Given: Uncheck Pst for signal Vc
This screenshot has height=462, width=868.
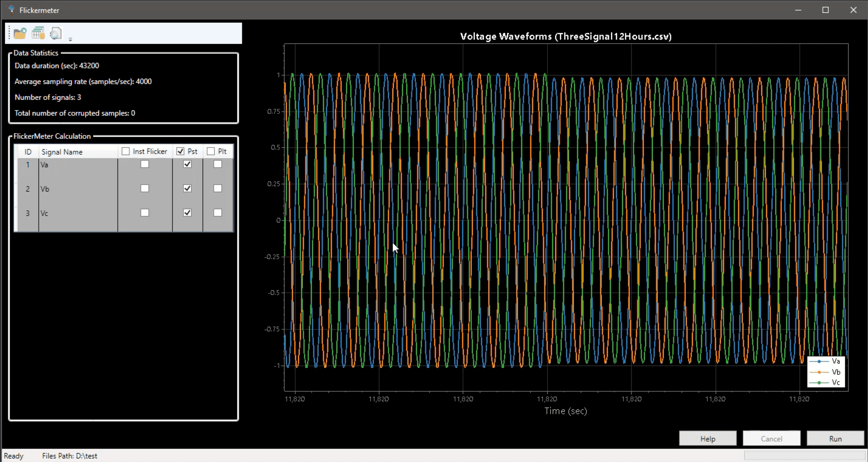Looking at the screenshot, I should pyautogui.click(x=187, y=212).
